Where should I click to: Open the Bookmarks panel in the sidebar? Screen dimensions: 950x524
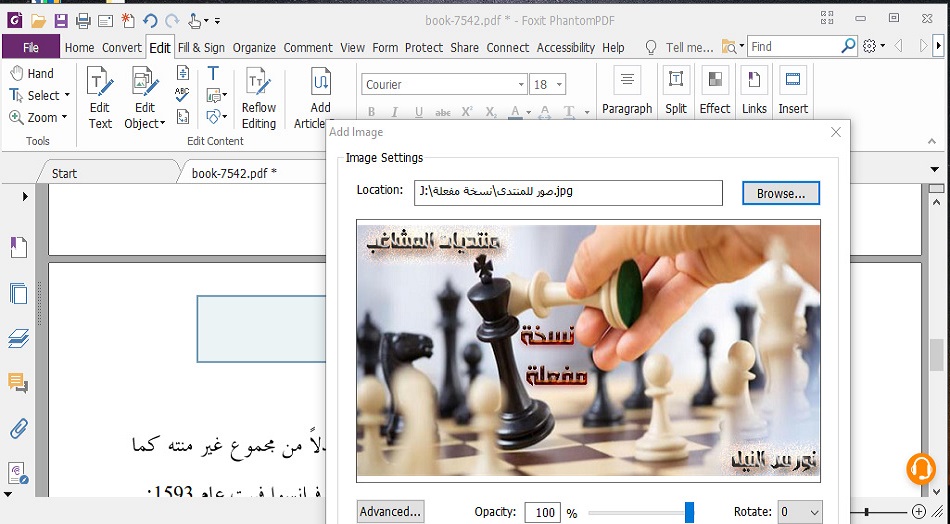[18, 246]
